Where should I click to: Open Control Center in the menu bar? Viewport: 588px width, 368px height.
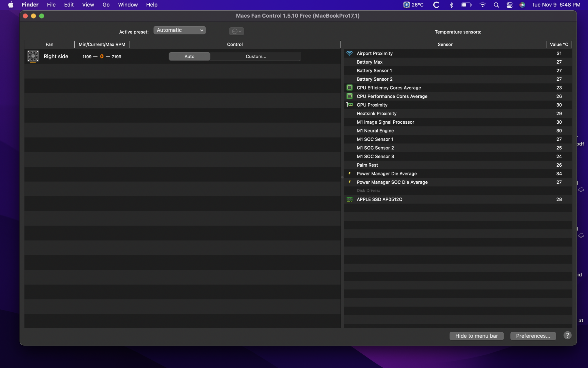pos(509,5)
